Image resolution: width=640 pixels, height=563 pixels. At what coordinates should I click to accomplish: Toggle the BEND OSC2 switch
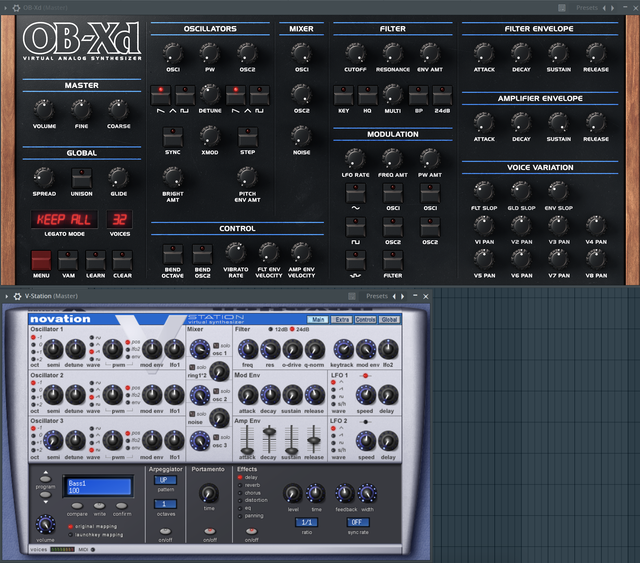coord(202,254)
